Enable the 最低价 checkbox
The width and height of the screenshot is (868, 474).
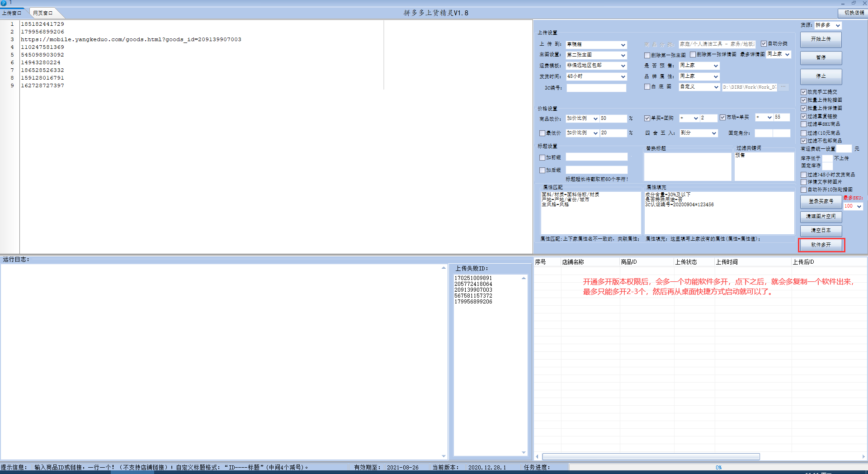(542, 133)
